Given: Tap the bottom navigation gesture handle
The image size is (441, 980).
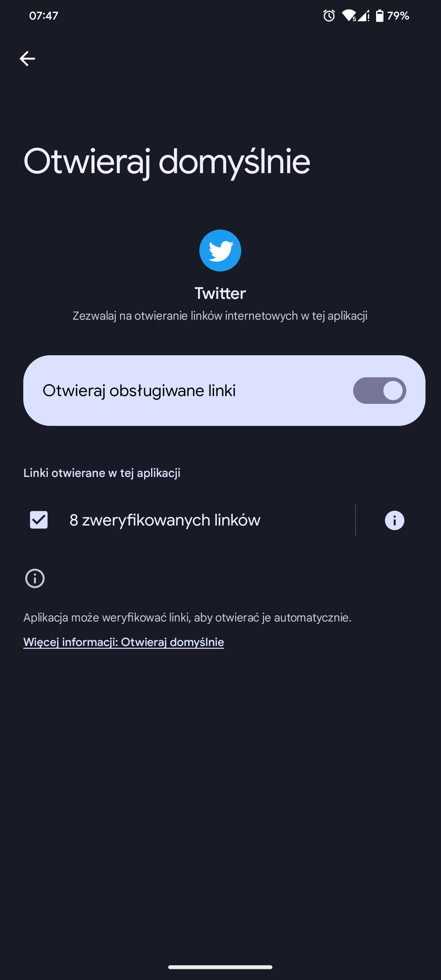Looking at the screenshot, I should (220, 967).
